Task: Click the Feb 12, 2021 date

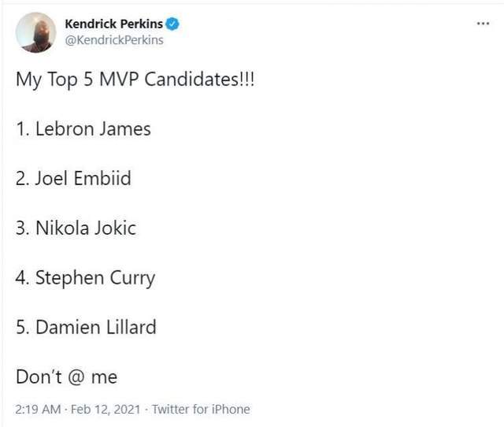Action: point(106,410)
